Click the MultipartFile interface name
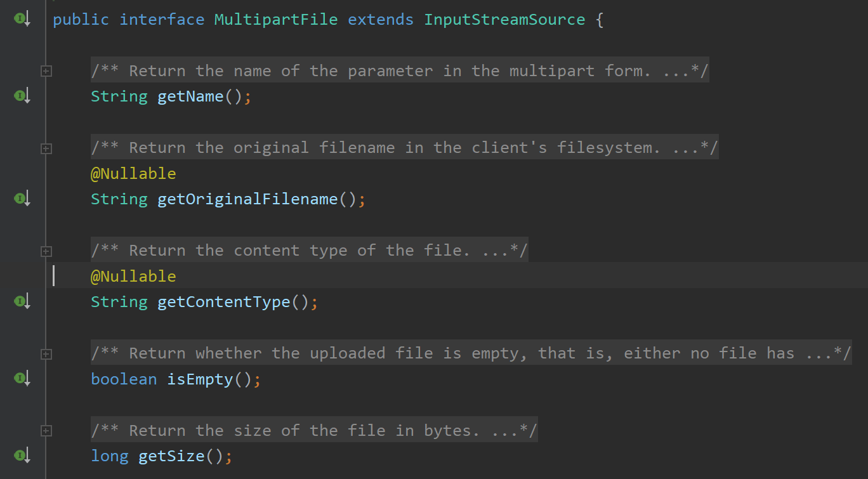Image resolution: width=868 pixels, height=479 pixels. [276, 20]
